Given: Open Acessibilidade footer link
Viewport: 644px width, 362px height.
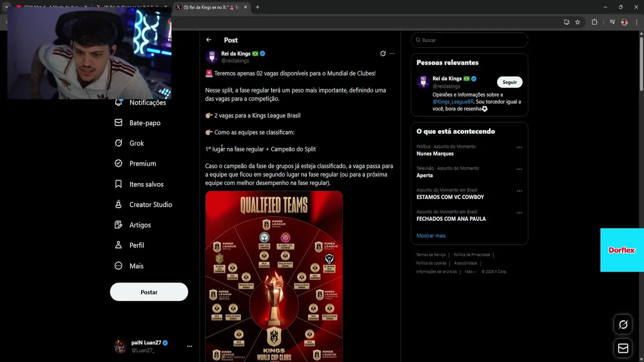Looking at the screenshot, I should point(465,263).
